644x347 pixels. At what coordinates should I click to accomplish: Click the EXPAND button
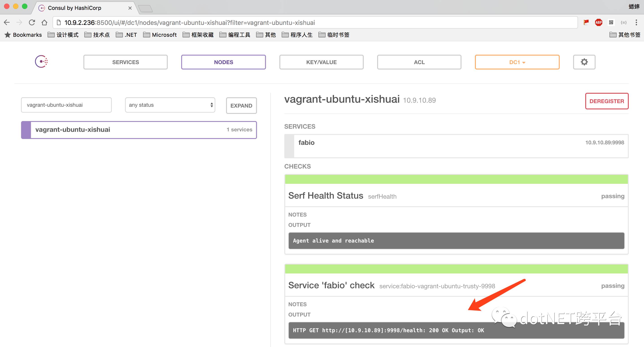pos(241,106)
